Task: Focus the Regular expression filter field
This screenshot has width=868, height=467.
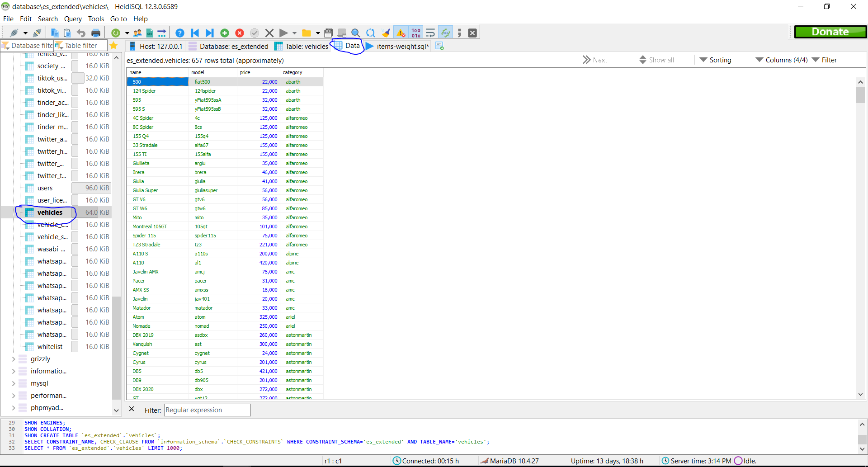Action: pyautogui.click(x=207, y=410)
